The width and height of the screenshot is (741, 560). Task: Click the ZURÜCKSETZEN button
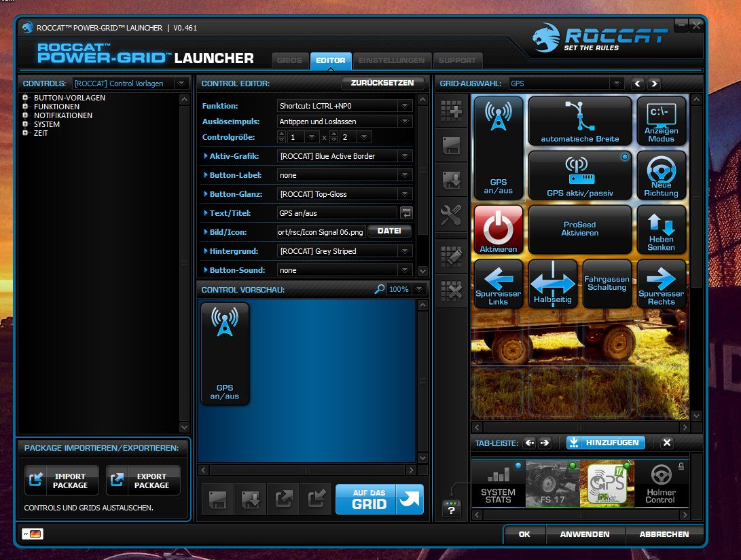coord(382,83)
